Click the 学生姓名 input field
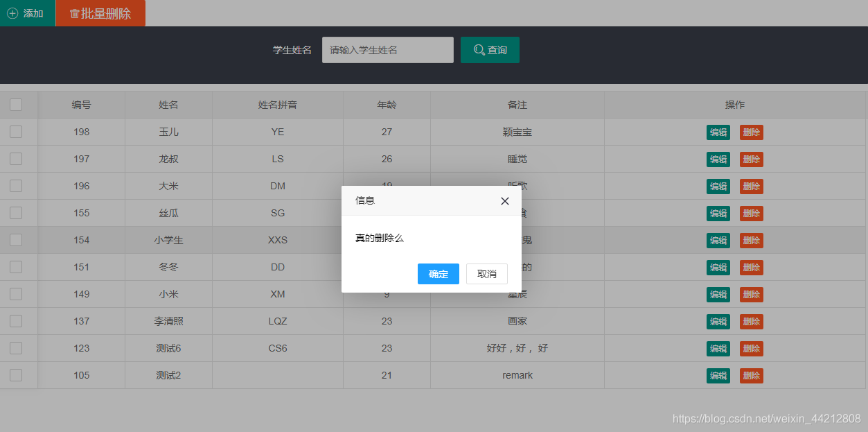868x432 pixels. coord(387,49)
